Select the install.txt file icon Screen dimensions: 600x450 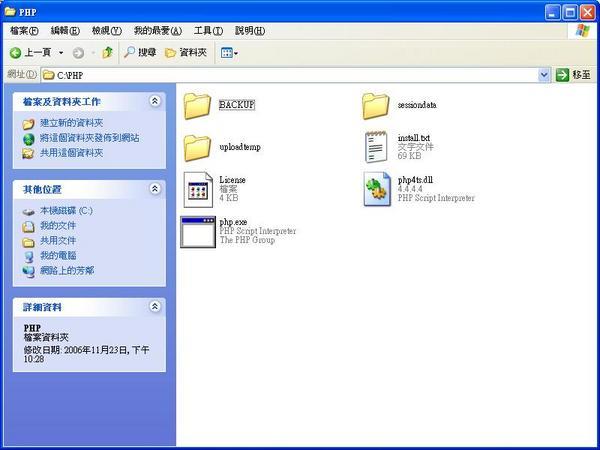376,147
